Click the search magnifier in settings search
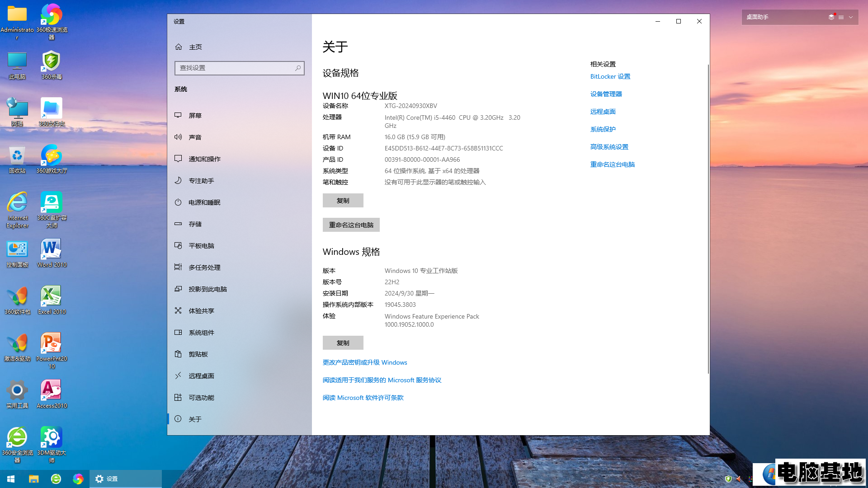 [x=298, y=68]
